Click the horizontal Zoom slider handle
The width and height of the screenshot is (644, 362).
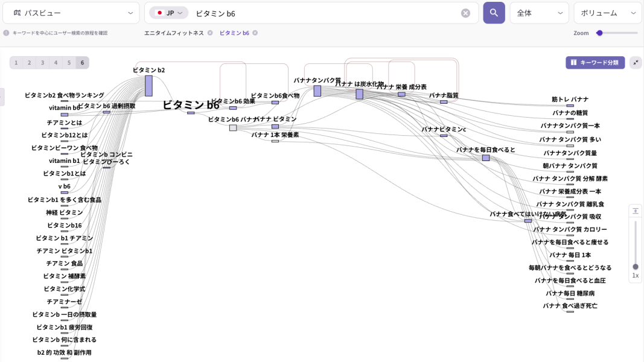click(x=599, y=33)
